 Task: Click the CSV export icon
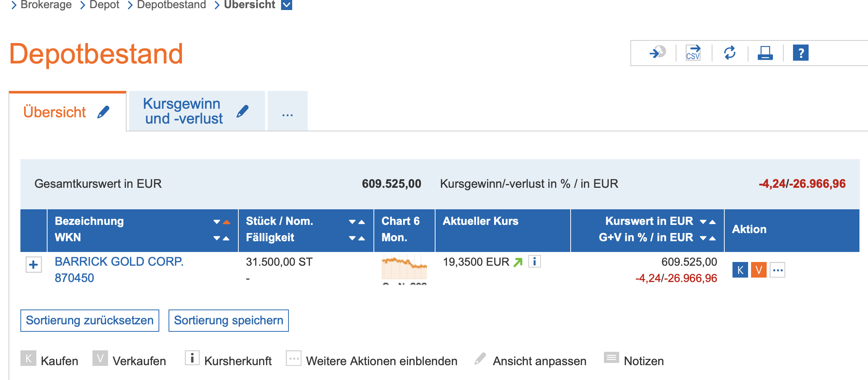point(693,53)
